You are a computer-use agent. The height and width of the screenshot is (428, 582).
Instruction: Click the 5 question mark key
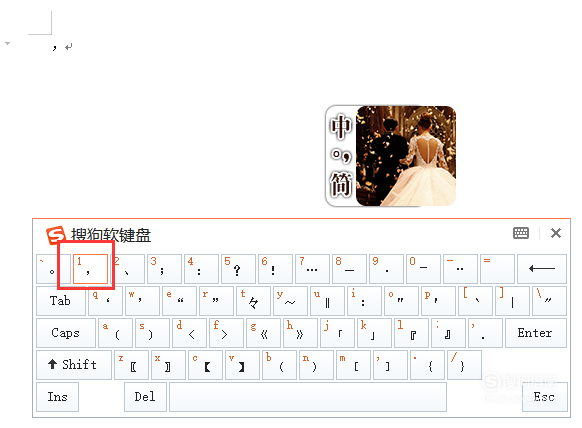coord(238,269)
